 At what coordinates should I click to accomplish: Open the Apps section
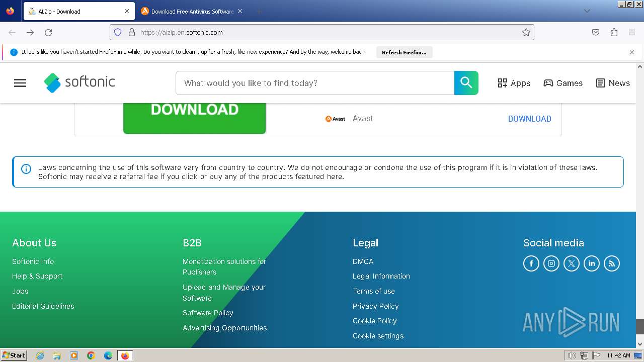[x=514, y=83]
